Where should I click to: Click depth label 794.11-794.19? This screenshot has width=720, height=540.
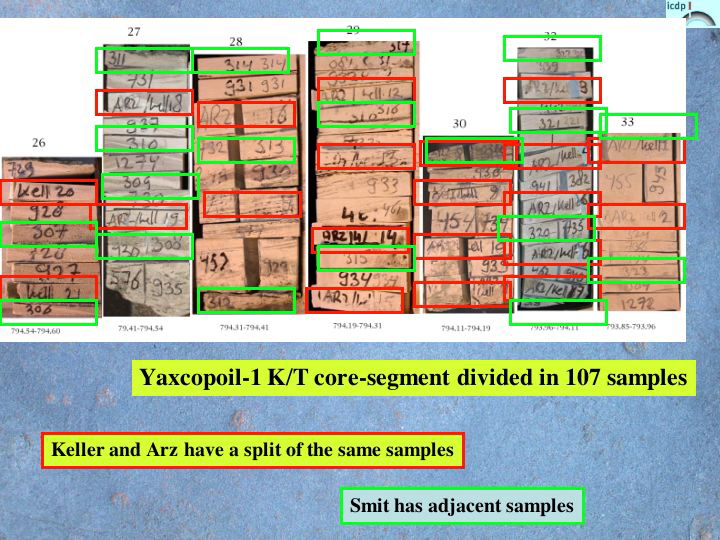(466, 328)
